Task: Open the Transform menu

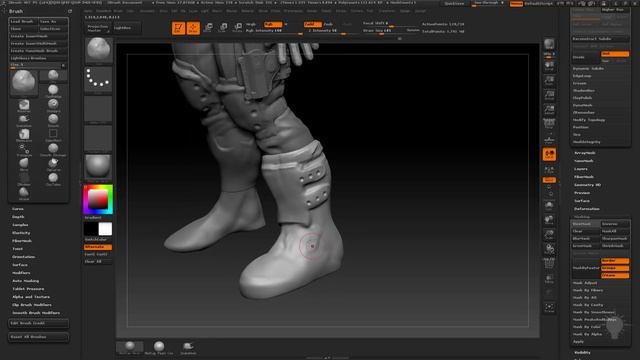Action: point(387,11)
